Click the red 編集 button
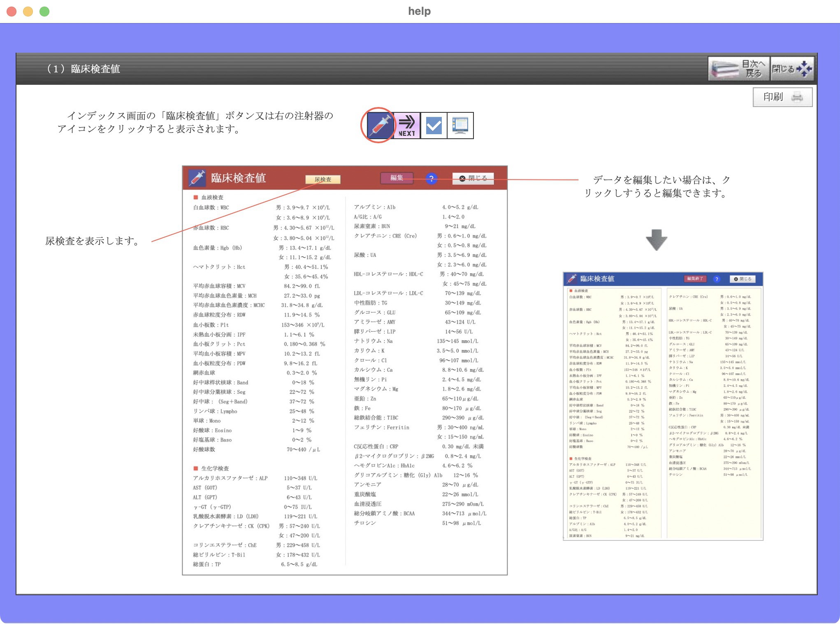840x624 pixels. point(397,178)
